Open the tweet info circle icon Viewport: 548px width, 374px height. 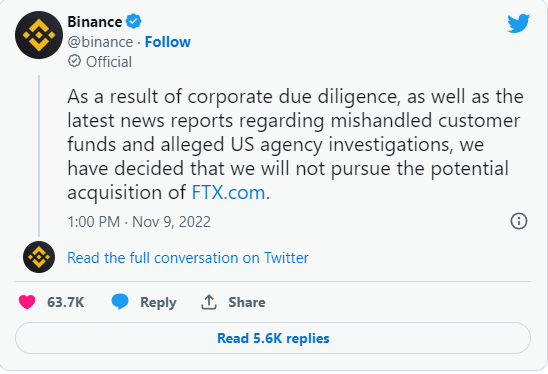tap(519, 221)
